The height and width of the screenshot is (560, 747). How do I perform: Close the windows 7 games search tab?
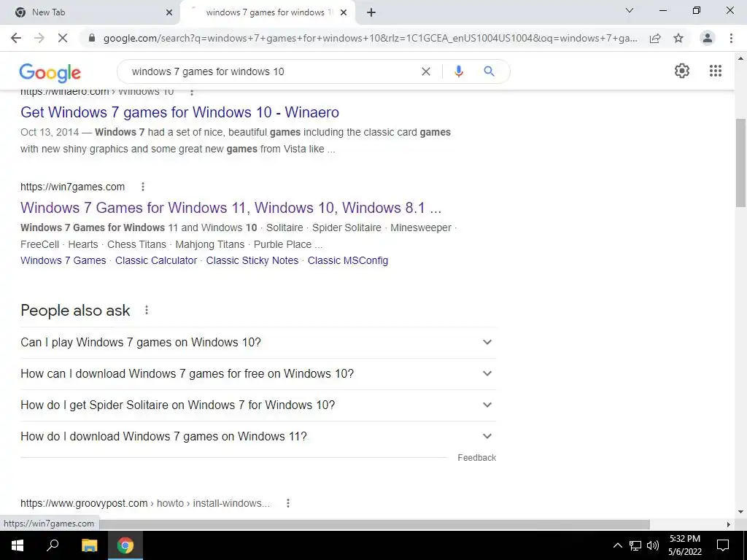tap(344, 12)
